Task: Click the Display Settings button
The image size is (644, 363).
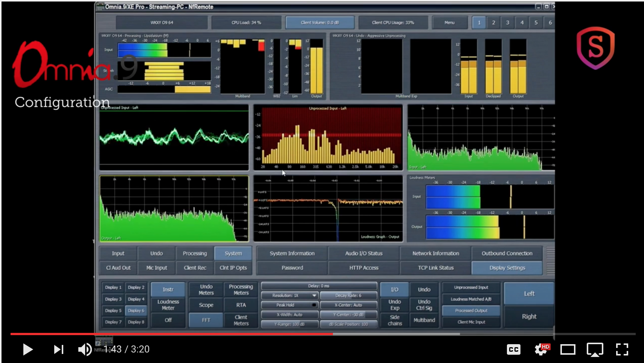Action: [x=507, y=268]
